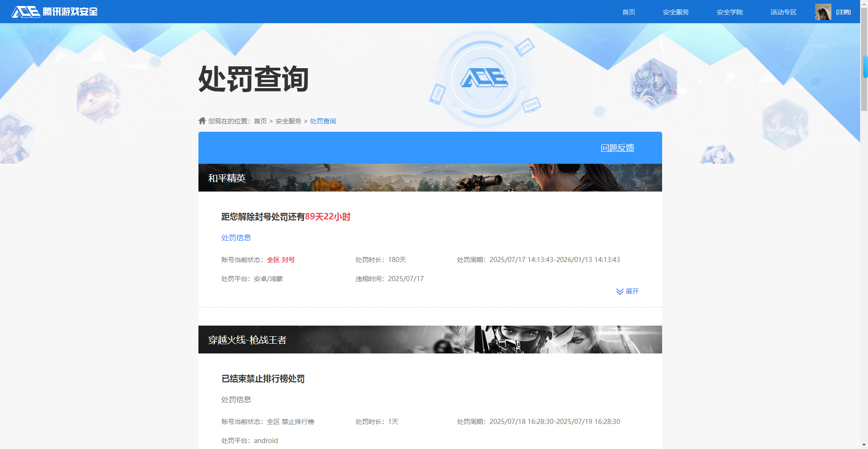Viewport: 868px width, 449px height.
Task: Click the 穿越火线-枪战王者 game banner
Action: (430, 340)
